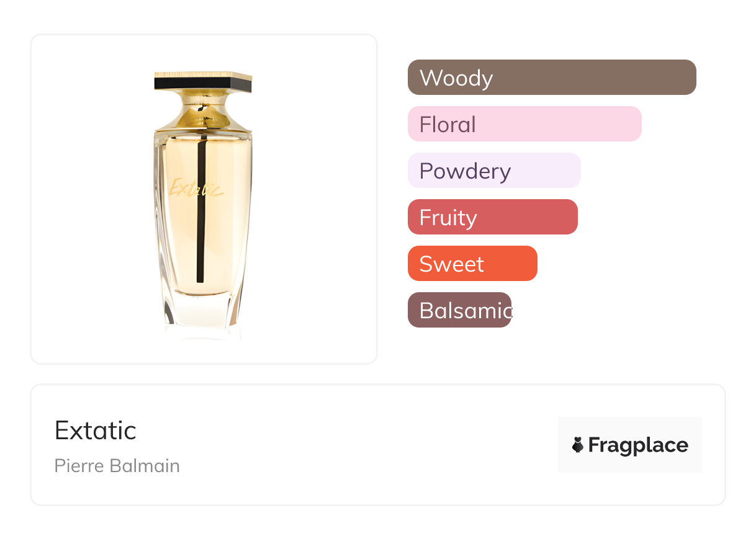
Task: Select the pink Floral accord bar
Action: (x=524, y=124)
